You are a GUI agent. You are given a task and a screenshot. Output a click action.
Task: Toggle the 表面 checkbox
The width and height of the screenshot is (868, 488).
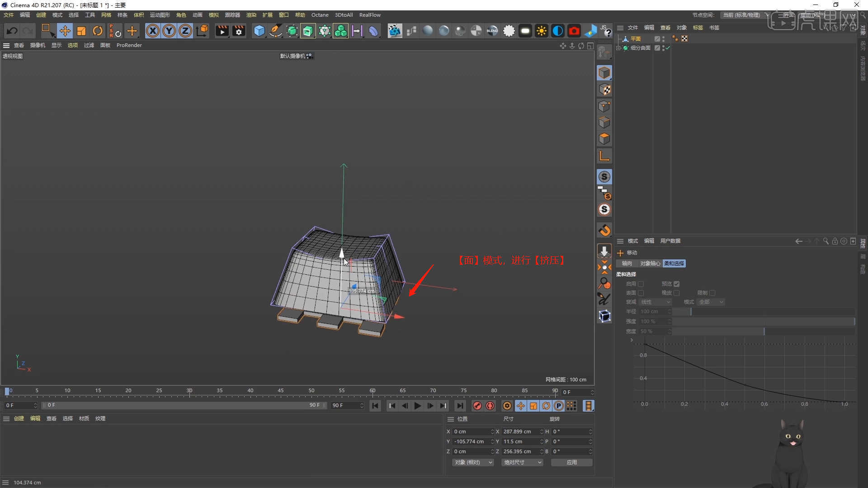click(641, 293)
